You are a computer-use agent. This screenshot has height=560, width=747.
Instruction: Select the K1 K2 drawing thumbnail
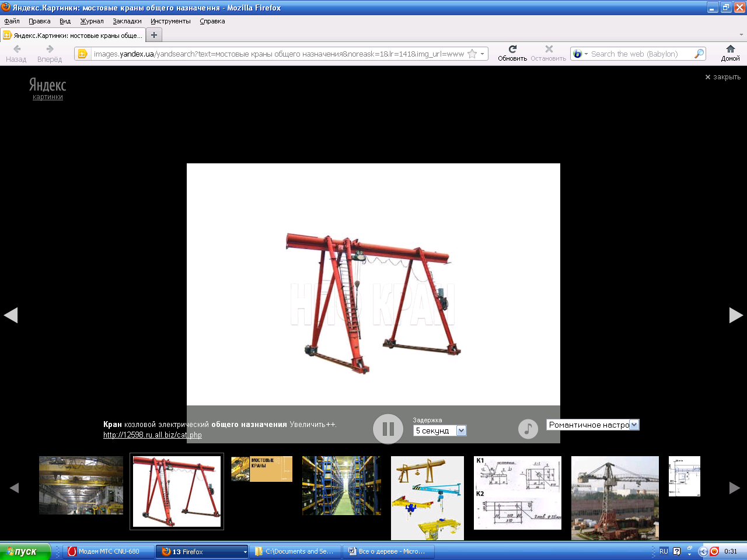518,493
